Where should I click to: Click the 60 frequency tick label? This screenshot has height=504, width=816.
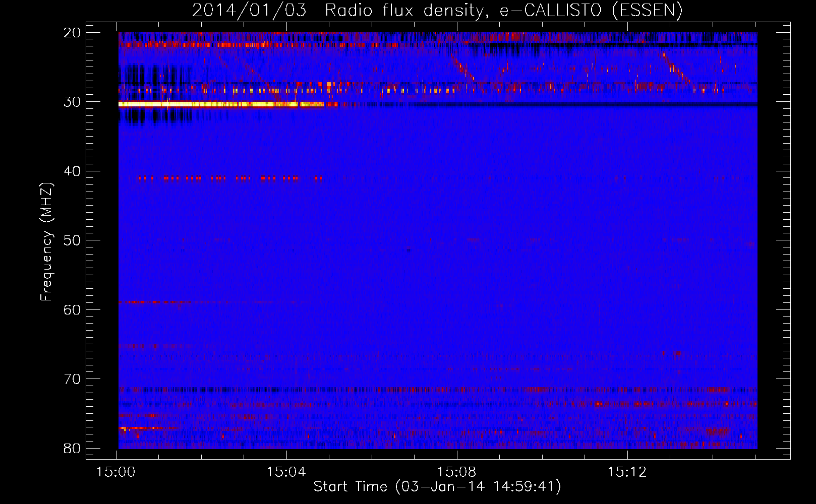72,309
